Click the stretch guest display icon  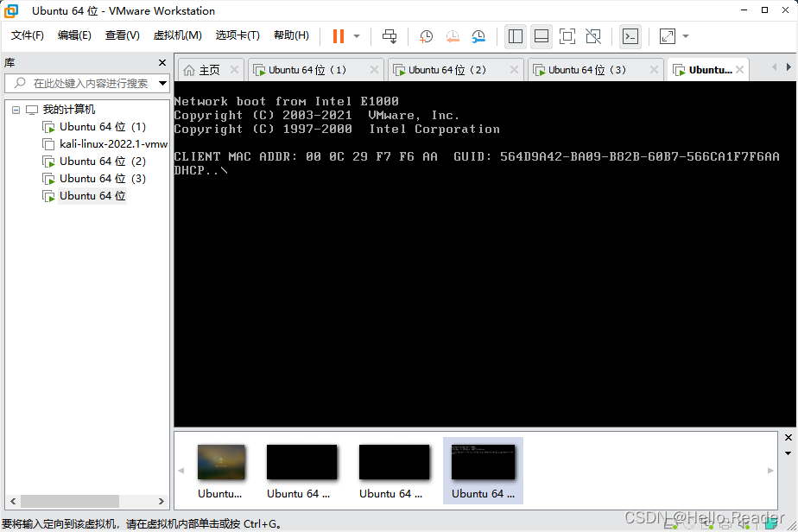click(668, 36)
